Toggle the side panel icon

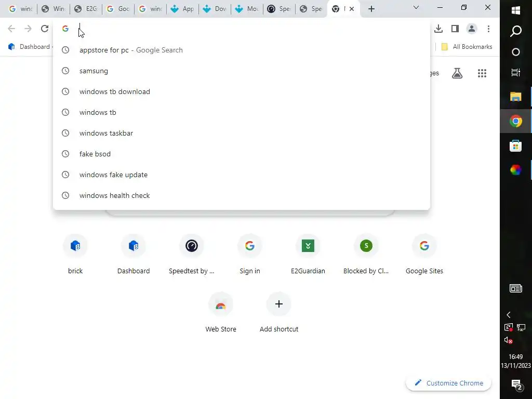[x=455, y=29]
